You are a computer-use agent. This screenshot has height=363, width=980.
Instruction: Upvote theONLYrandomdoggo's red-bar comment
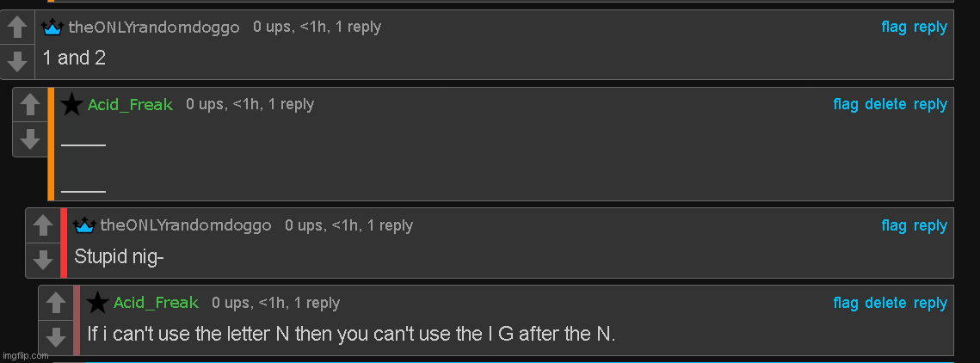[x=43, y=226]
